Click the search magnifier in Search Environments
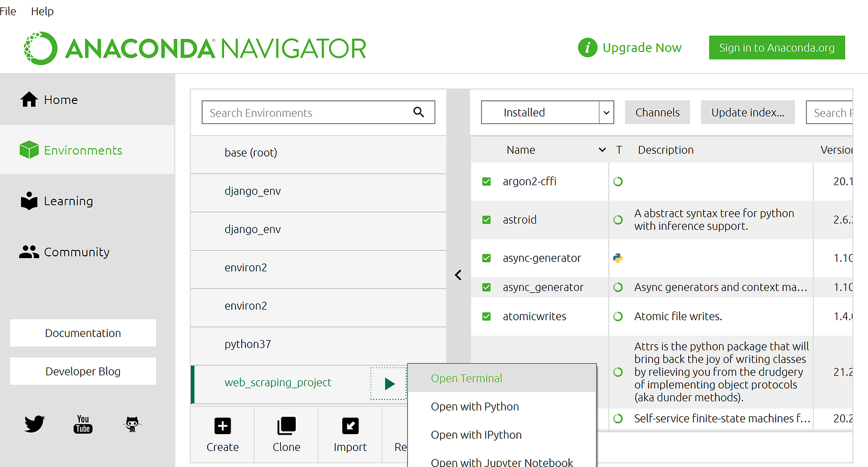Screen dimensions: 868x467 tap(418, 112)
